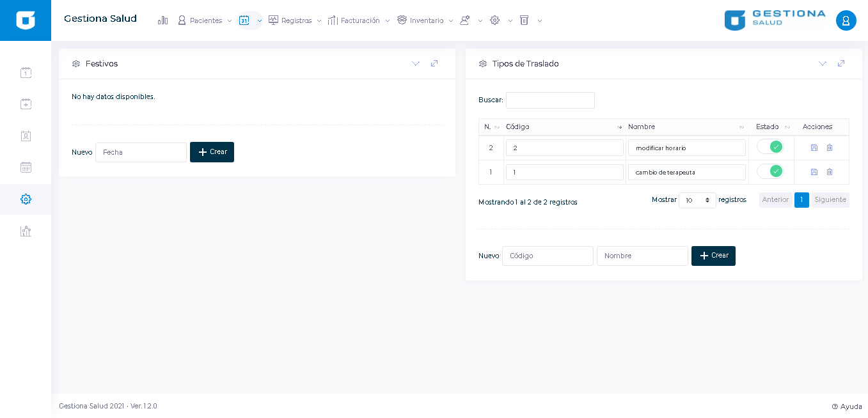This screenshot has width=868, height=418.
Task: Open the calendar icon in top navigation
Action: coord(244,20)
